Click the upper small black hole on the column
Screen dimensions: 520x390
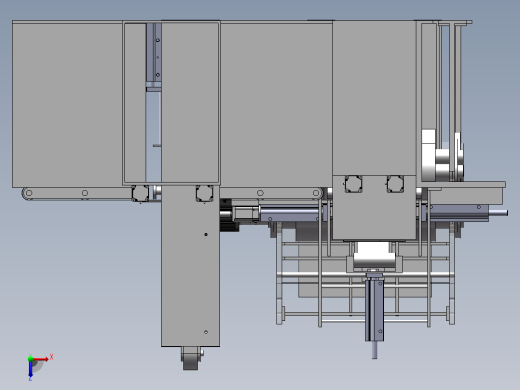[206, 235]
